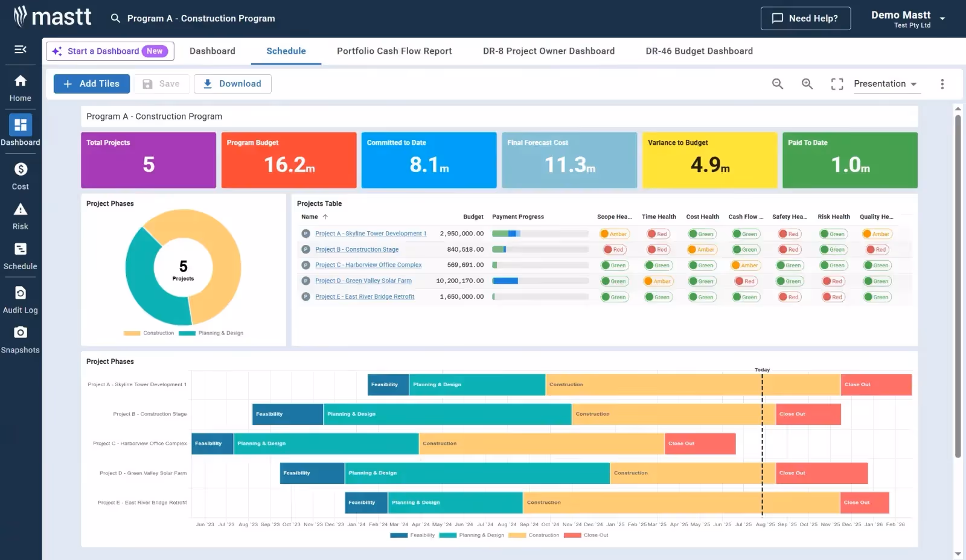Click the scroll down arrow

[958, 553]
